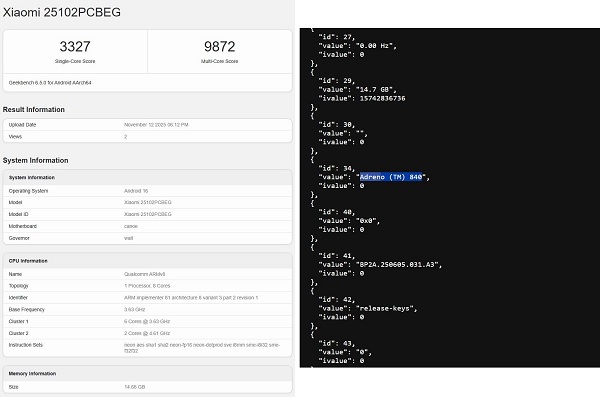Select the memory Size row label
600x397 pixels.
13,387
